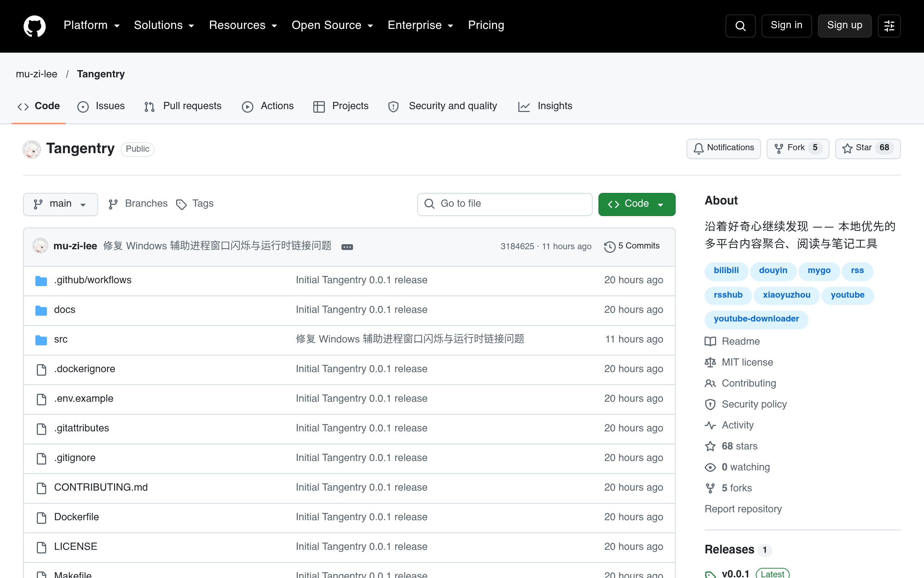Open Readme via the book icon
Image resolution: width=924 pixels, height=578 pixels.
[710, 341]
